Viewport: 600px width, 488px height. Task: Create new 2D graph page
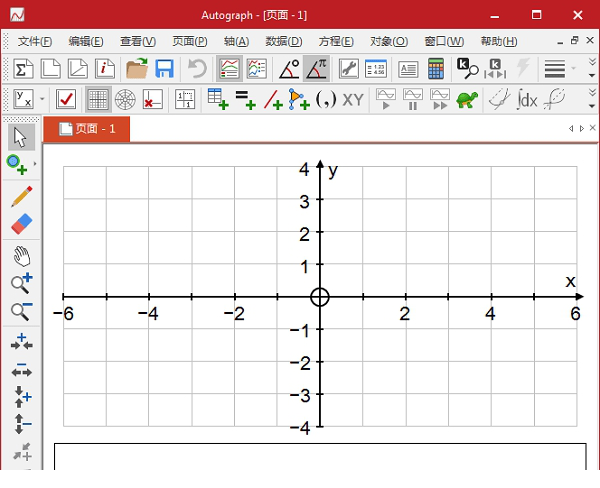click(x=51, y=69)
